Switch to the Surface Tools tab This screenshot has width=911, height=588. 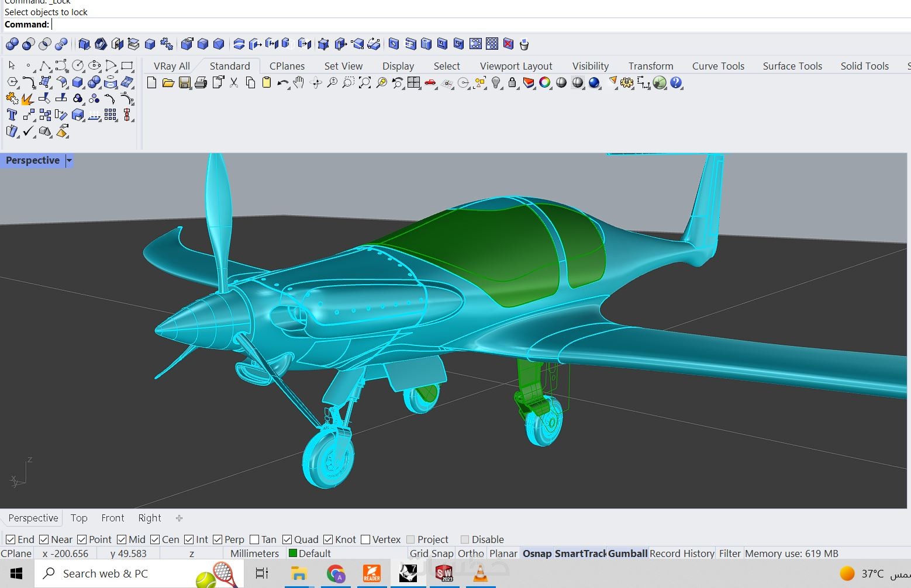pyautogui.click(x=792, y=66)
